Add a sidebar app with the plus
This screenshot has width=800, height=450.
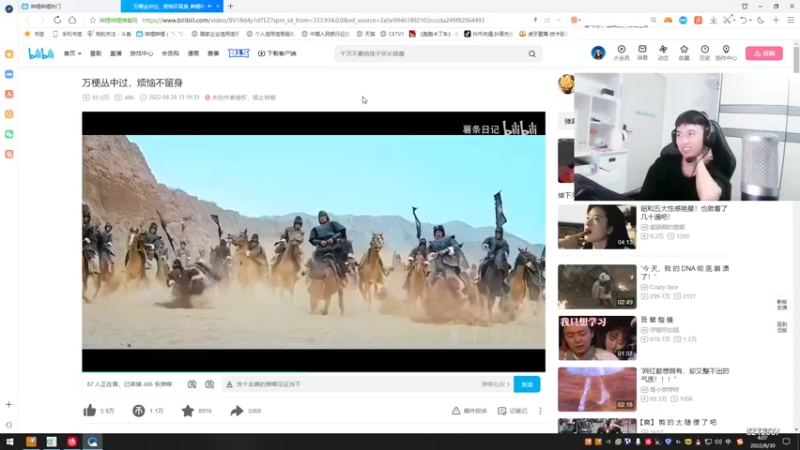coord(9,404)
